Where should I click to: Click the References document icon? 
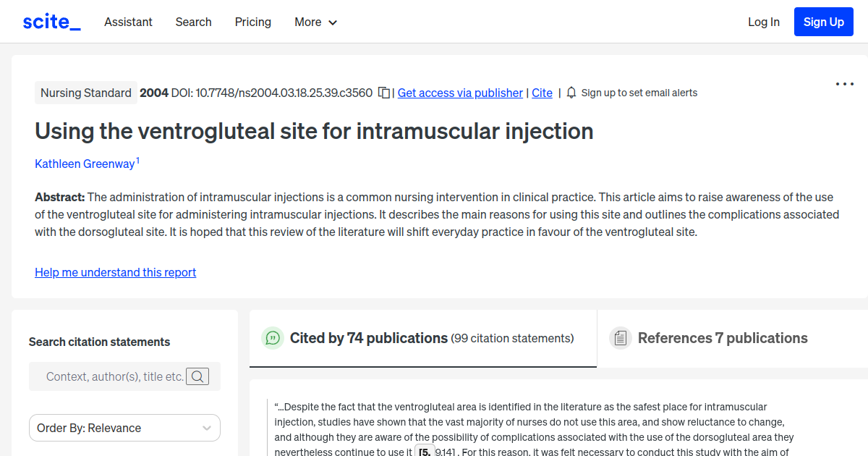[620, 337]
